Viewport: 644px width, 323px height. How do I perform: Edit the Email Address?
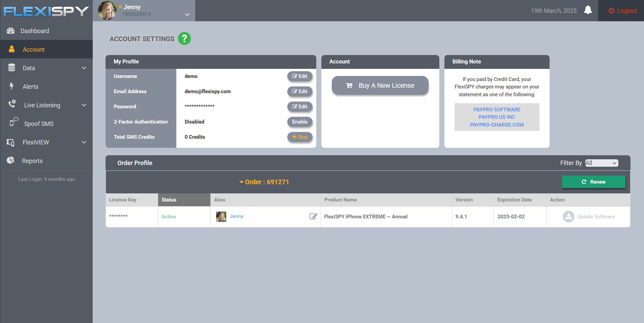coord(300,91)
